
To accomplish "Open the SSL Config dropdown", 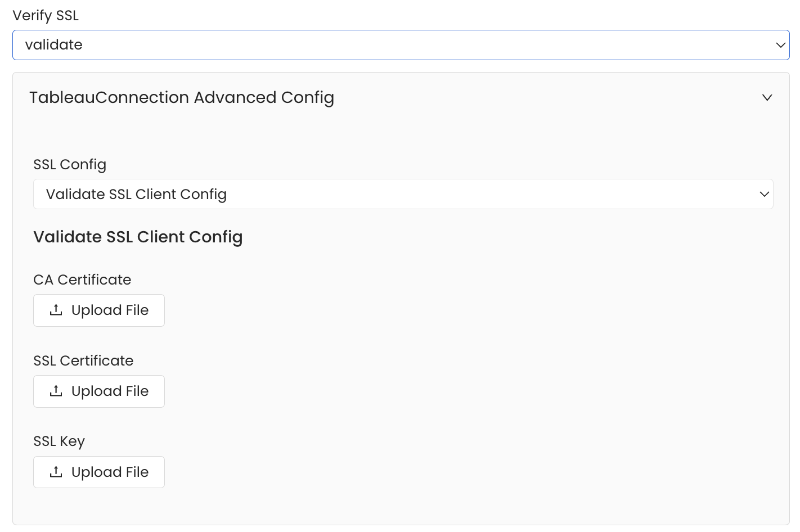I will (x=403, y=195).
